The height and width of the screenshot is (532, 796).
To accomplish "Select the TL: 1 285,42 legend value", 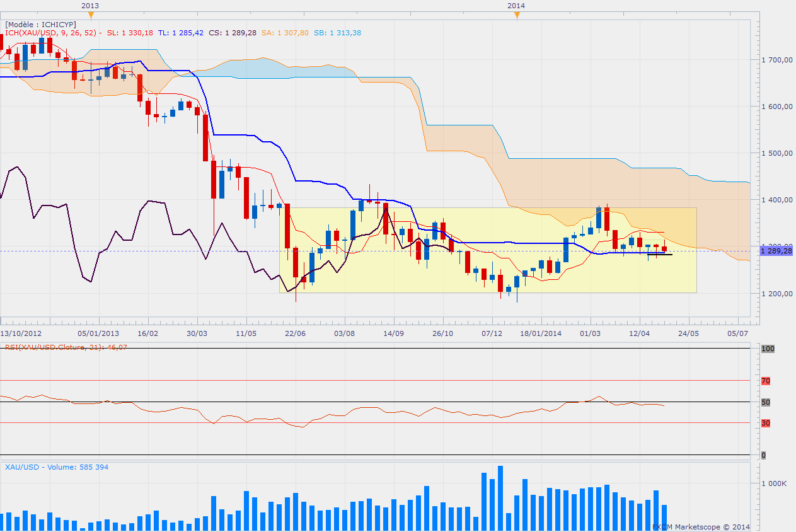I will point(181,33).
